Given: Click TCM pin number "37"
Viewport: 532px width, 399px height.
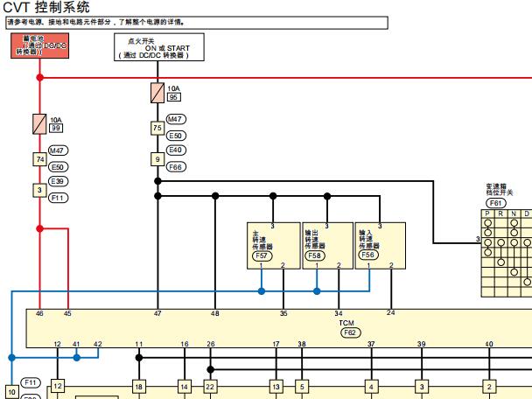Looking at the screenshot, I should [x=371, y=344].
